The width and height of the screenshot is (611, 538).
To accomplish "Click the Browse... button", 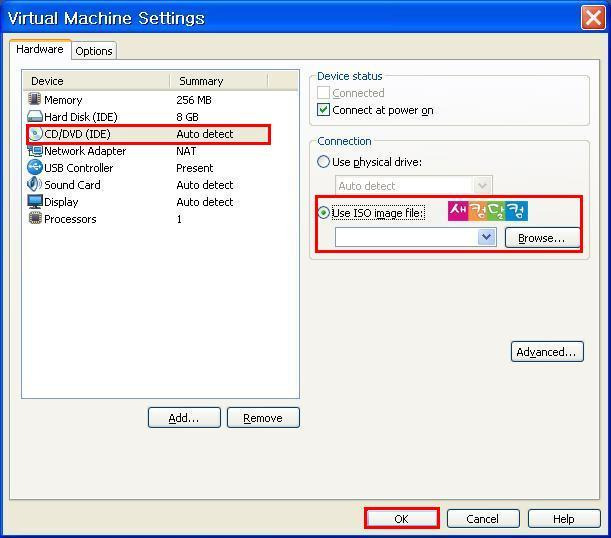I will tap(542, 238).
